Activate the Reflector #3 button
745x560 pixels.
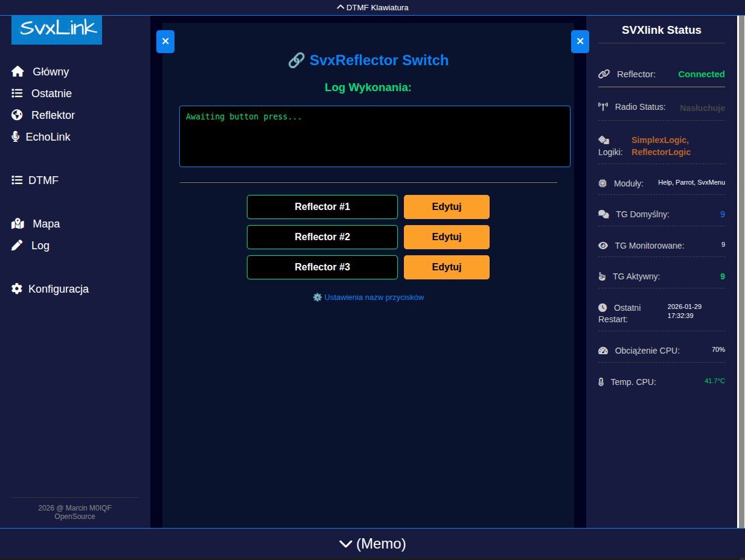(322, 267)
